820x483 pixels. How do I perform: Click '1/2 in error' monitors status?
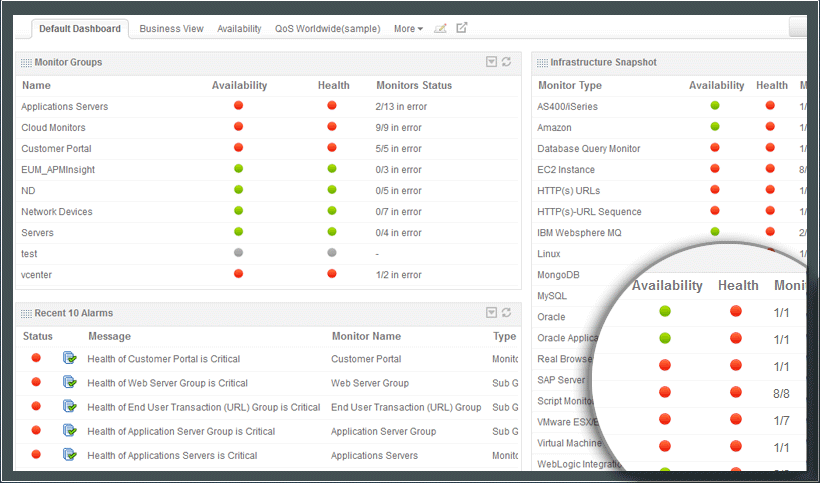click(x=398, y=275)
